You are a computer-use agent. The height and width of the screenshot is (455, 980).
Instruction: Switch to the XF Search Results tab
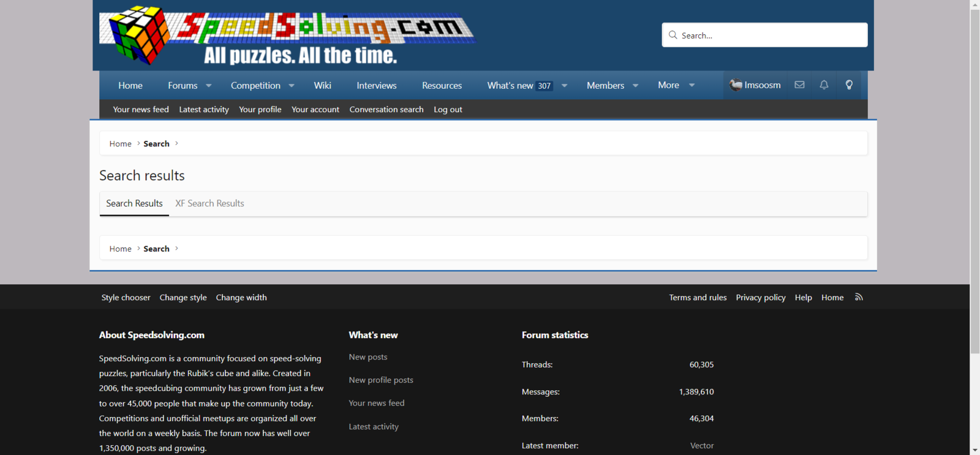[x=209, y=203]
